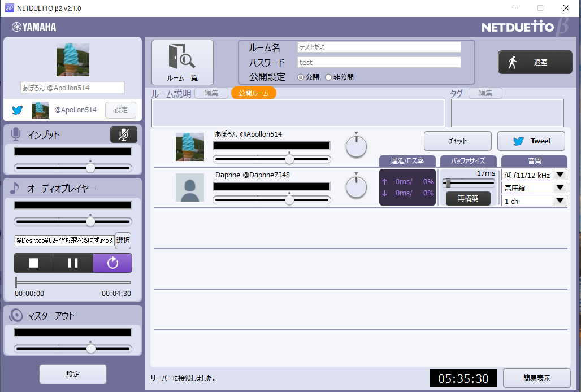
Task: Open the room list (ルーム一覧)
Action: click(x=183, y=63)
